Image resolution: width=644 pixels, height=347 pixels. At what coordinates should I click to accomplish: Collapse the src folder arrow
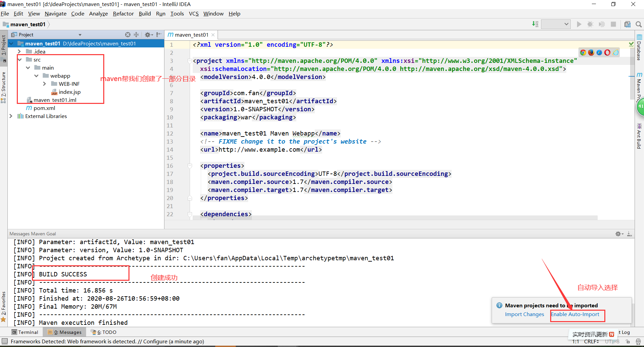coord(20,60)
